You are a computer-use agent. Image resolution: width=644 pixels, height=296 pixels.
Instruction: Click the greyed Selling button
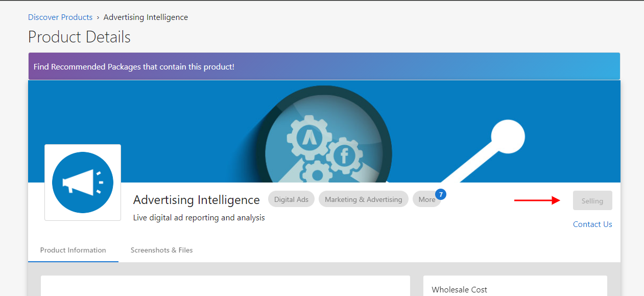(x=592, y=201)
